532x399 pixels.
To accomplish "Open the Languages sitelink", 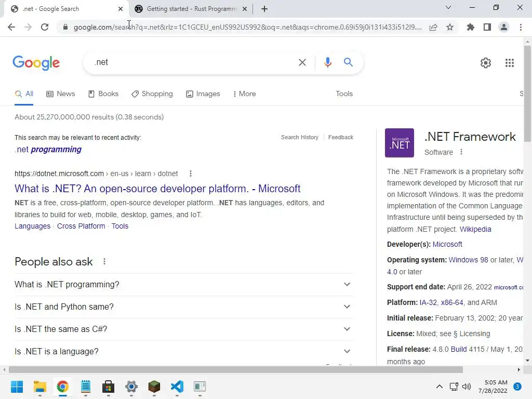I will pos(32,227).
